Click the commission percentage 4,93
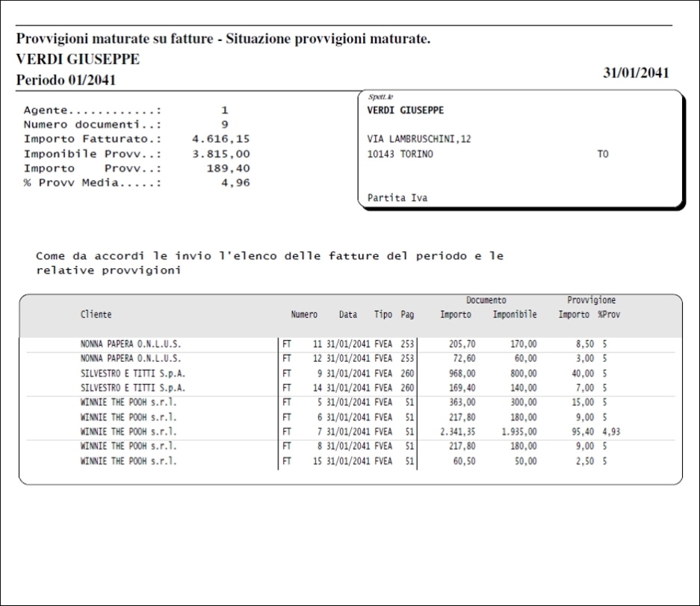The image size is (700, 606). (611, 432)
